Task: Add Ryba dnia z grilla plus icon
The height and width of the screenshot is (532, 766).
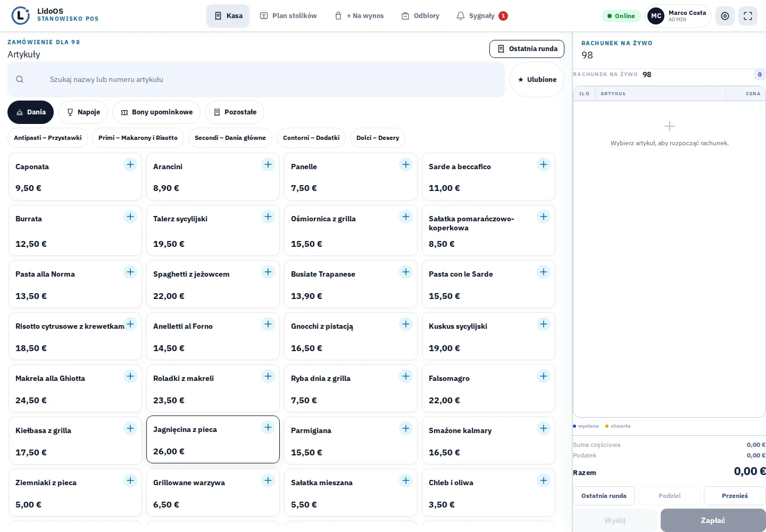Action: click(406, 376)
